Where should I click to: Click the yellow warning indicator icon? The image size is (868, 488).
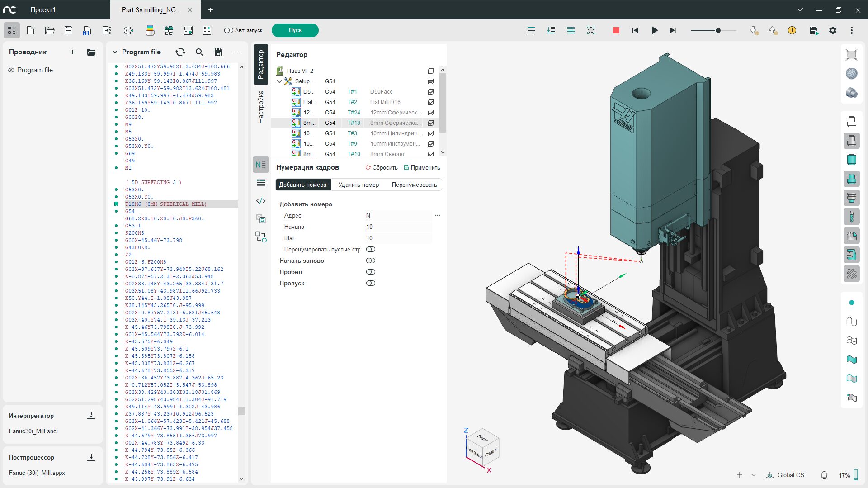[792, 30]
